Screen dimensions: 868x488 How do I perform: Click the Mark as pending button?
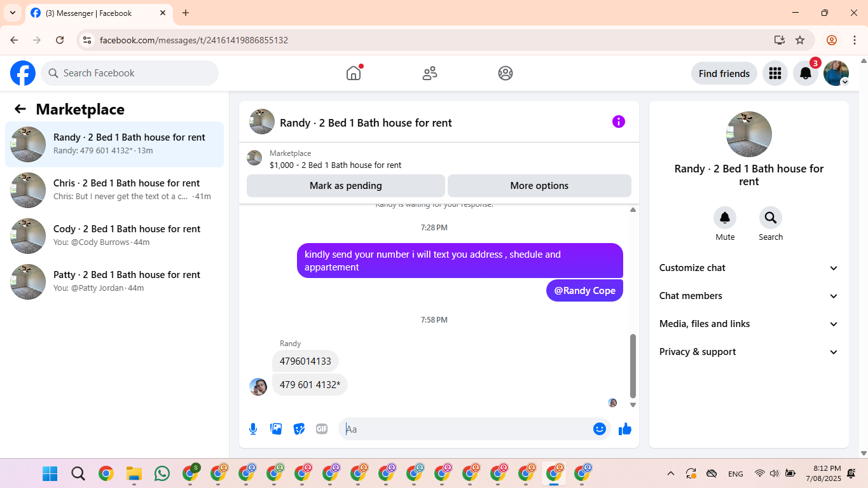click(346, 186)
